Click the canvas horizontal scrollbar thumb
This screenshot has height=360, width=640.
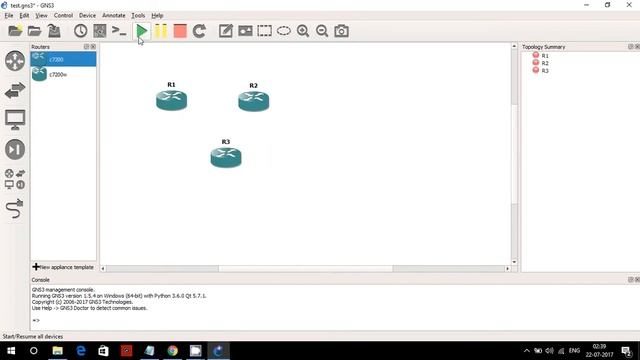(305, 269)
